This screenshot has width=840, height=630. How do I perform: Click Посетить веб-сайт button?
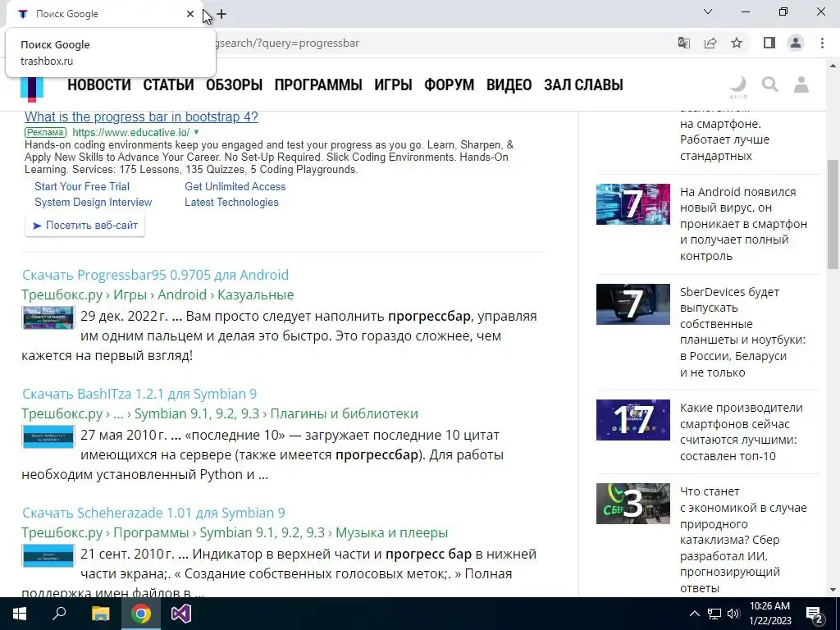point(85,226)
